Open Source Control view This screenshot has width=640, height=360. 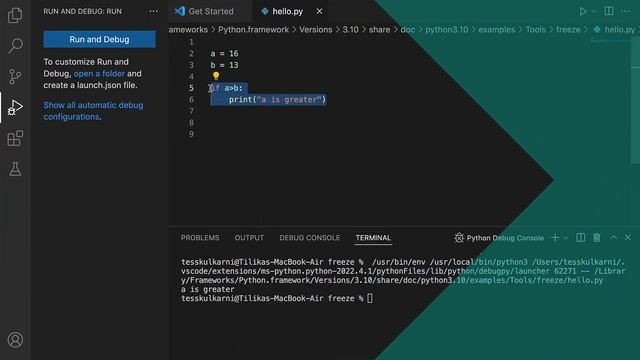[x=15, y=76]
